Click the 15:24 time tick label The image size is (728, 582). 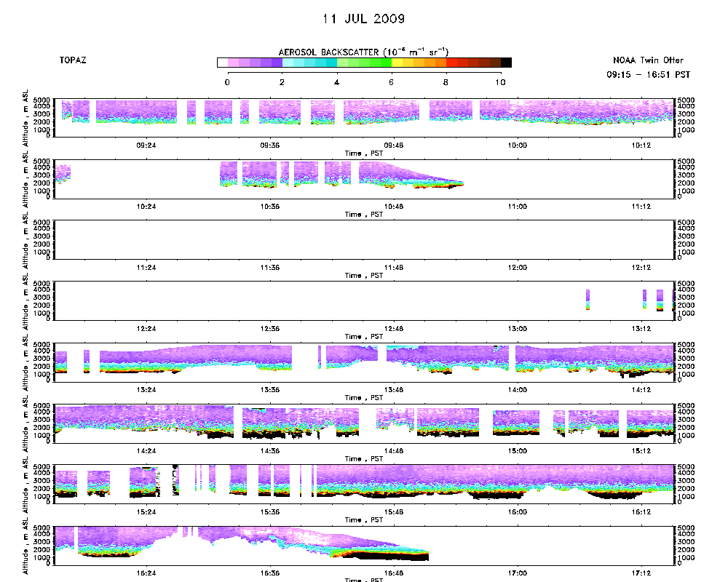click(146, 512)
